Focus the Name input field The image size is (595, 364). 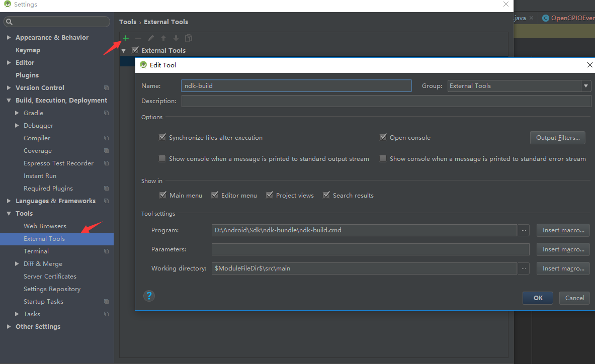click(x=296, y=85)
